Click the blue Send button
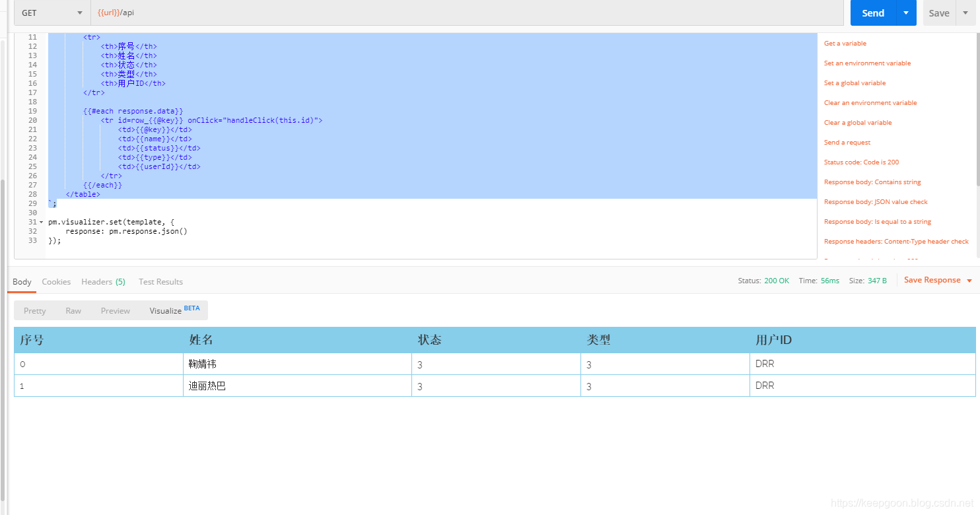This screenshot has width=980, height=515. (x=873, y=13)
